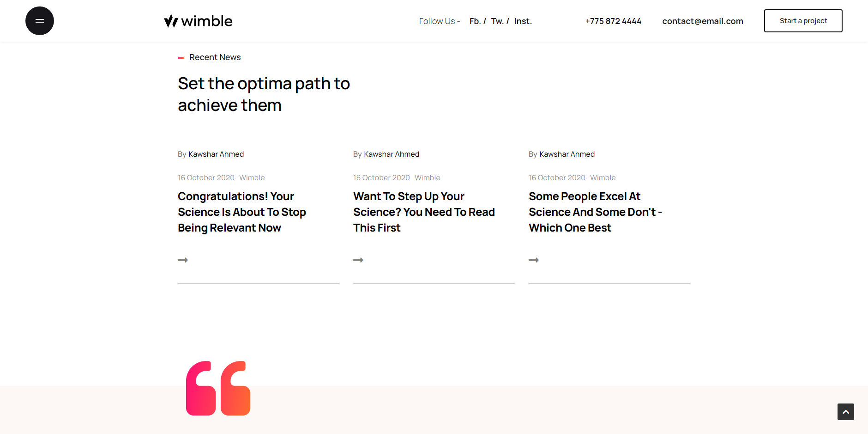This screenshot has width=868, height=434.
Task: Click author Kawshar Ahmed on third post
Action: (567, 154)
